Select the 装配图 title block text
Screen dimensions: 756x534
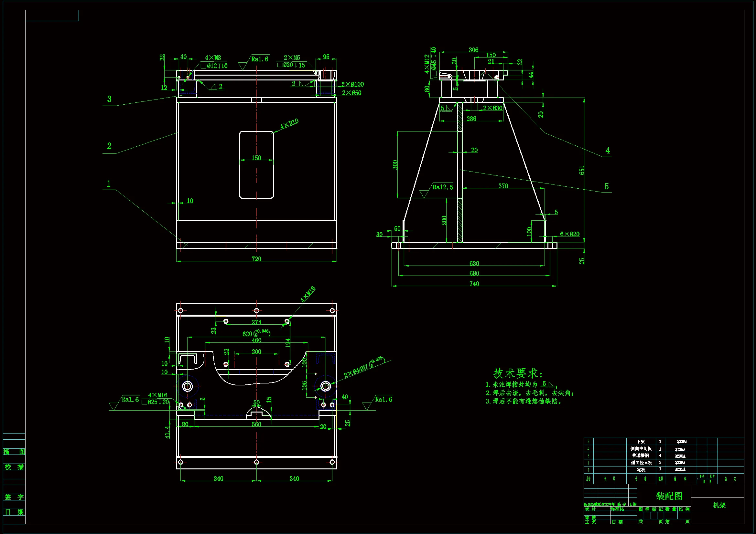click(669, 496)
